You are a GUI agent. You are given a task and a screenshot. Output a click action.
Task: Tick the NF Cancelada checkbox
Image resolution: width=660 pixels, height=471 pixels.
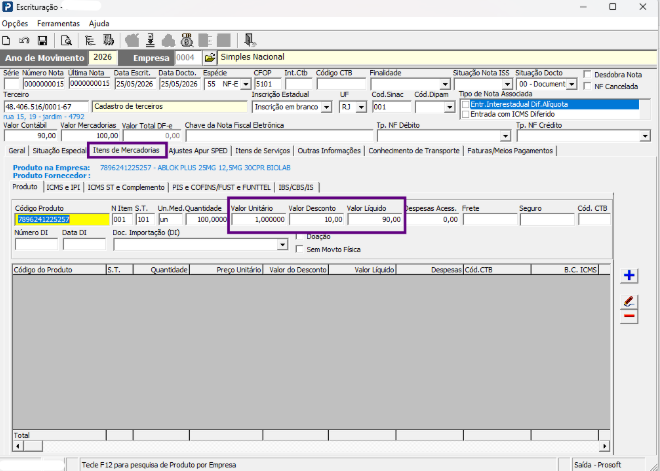coord(588,86)
